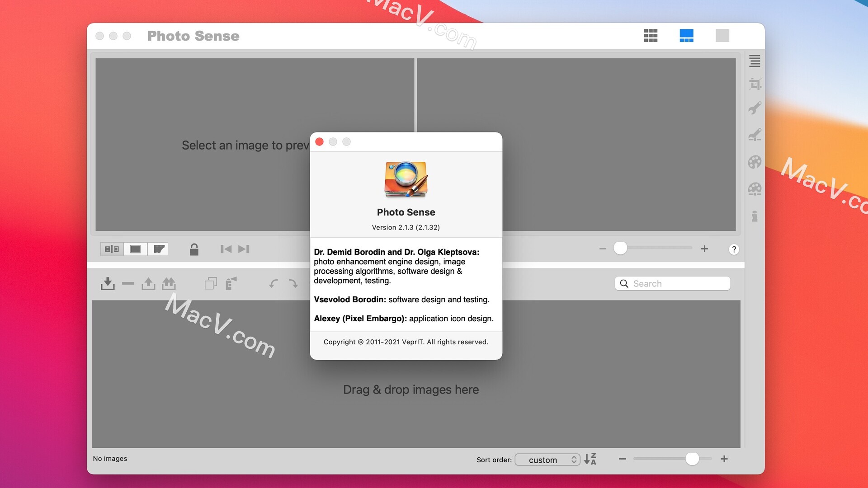Click the Photo Sense app icon in dialog
Viewport: 868px width, 488px height.
(406, 179)
